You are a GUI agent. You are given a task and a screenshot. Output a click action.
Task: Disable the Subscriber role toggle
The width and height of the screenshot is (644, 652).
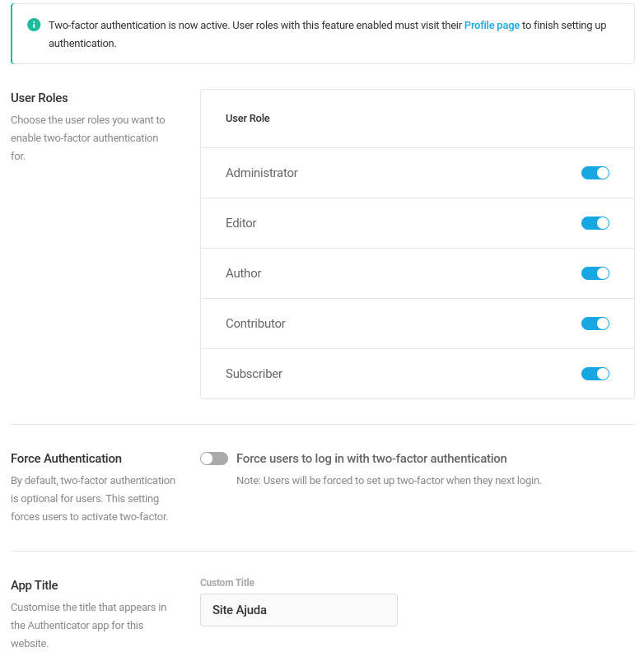(x=595, y=374)
